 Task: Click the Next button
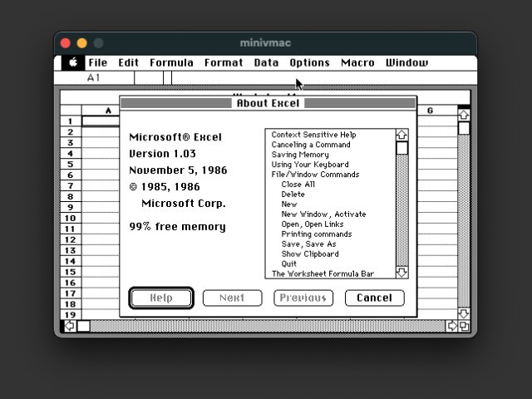coord(233,298)
